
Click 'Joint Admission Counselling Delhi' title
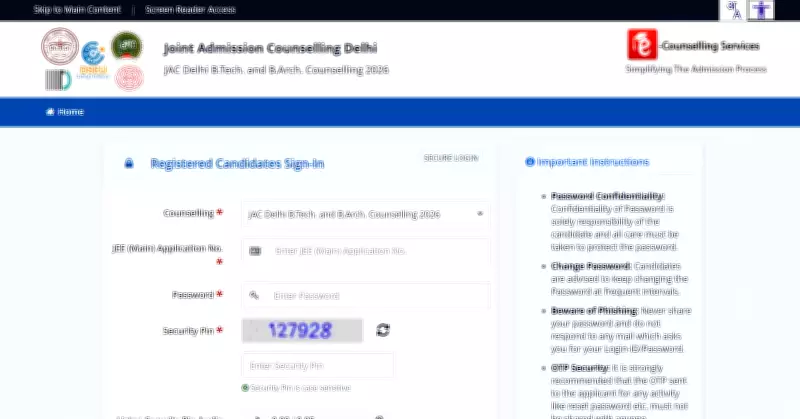pos(270,48)
